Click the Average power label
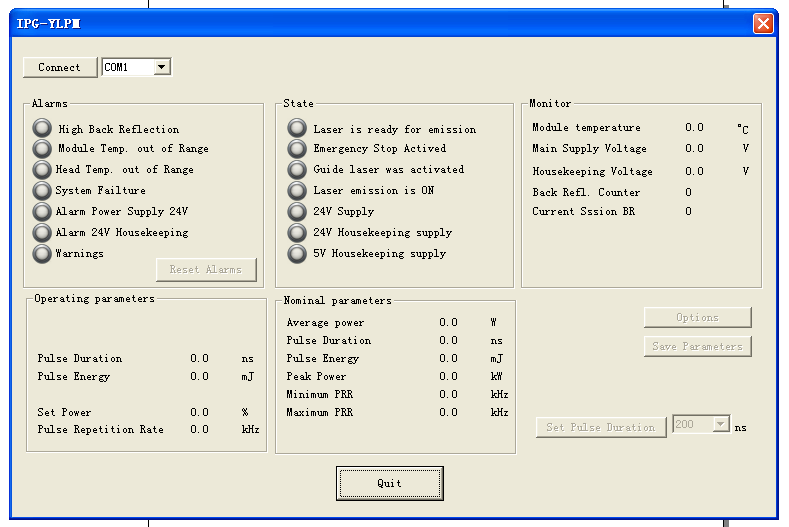The height and width of the screenshot is (527, 789). (x=325, y=323)
